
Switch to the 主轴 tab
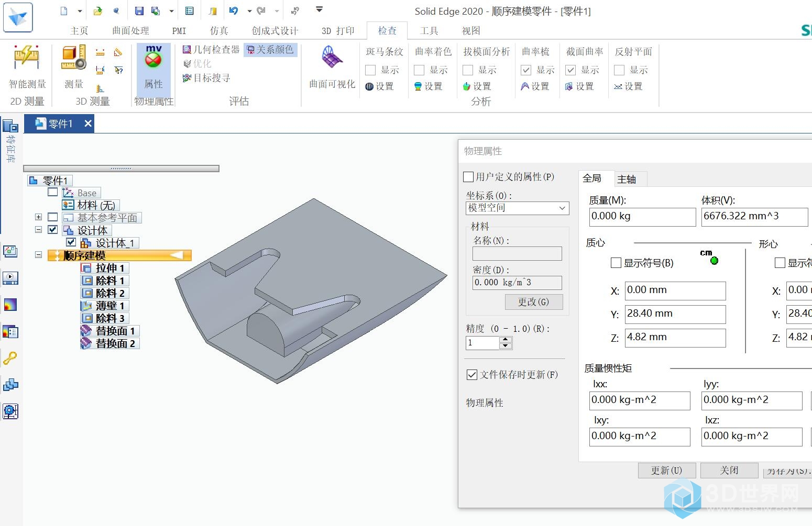627,180
